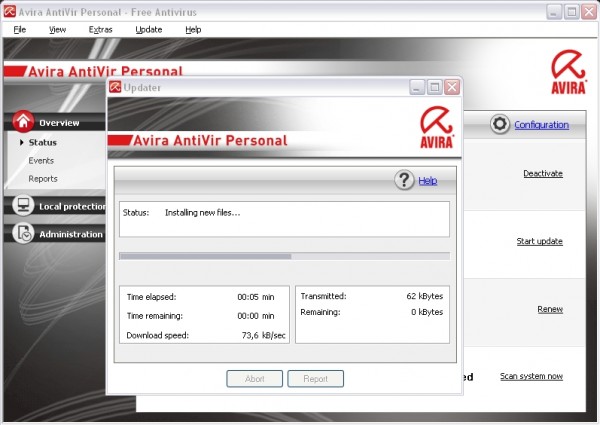Click the Configuration gear icon
This screenshot has height=425, width=600.
[500, 124]
